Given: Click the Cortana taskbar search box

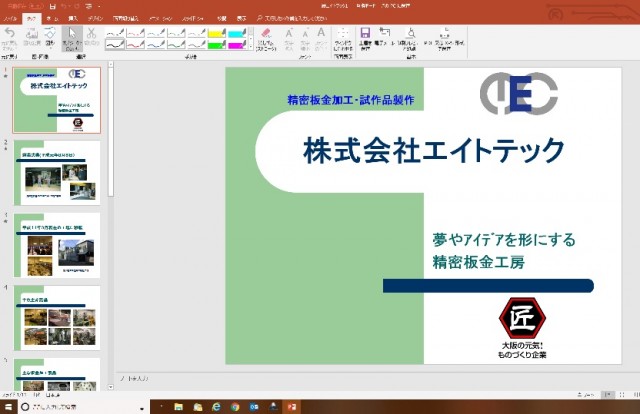Looking at the screenshot, I should coord(84,407).
